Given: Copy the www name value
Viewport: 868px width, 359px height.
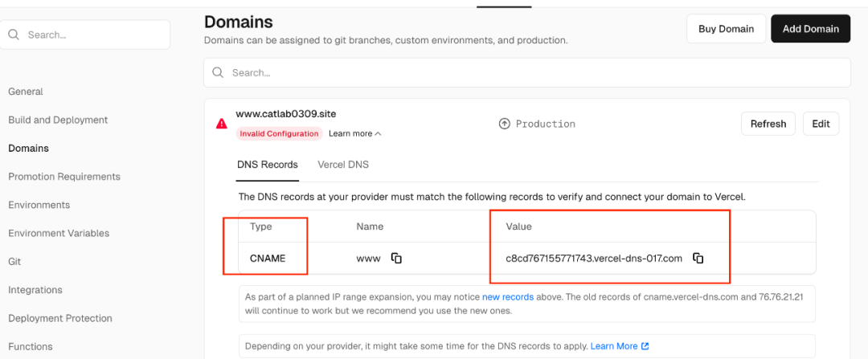Looking at the screenshot, I should (396, 258).
